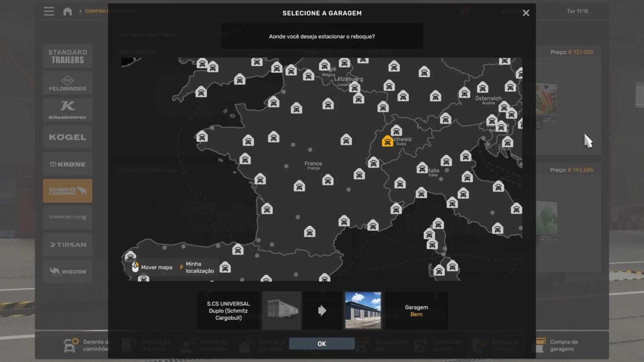Choose the Standard Trailers brand logo
644x362 pixels.
click(68, 56)
